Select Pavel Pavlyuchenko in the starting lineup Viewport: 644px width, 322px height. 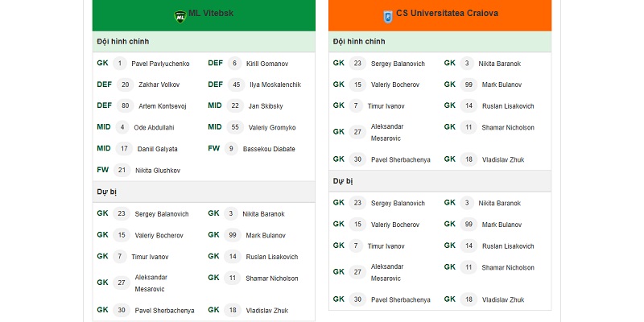[x=160, y=64]
